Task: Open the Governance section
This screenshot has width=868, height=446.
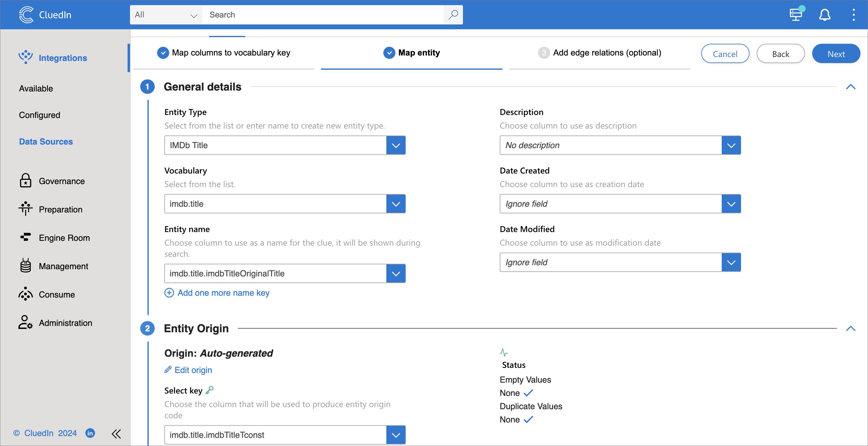Action: coord(62,181)
